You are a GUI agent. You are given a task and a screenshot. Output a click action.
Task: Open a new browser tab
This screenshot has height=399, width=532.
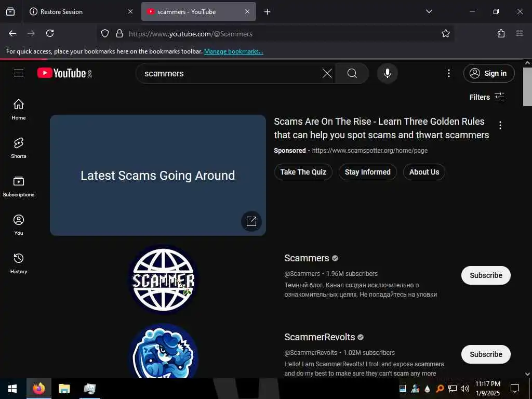tap(268, 11)
